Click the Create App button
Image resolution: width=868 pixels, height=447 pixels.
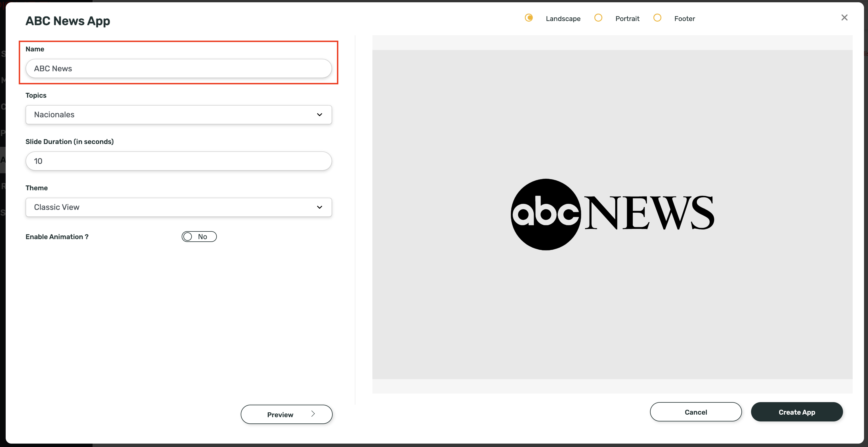(796, 412)
